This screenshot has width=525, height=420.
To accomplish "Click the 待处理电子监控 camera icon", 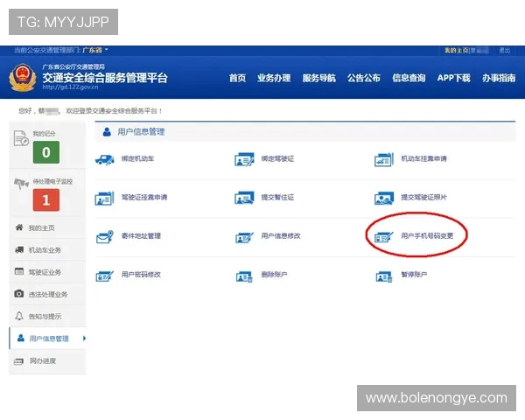I will coord(21,183).
